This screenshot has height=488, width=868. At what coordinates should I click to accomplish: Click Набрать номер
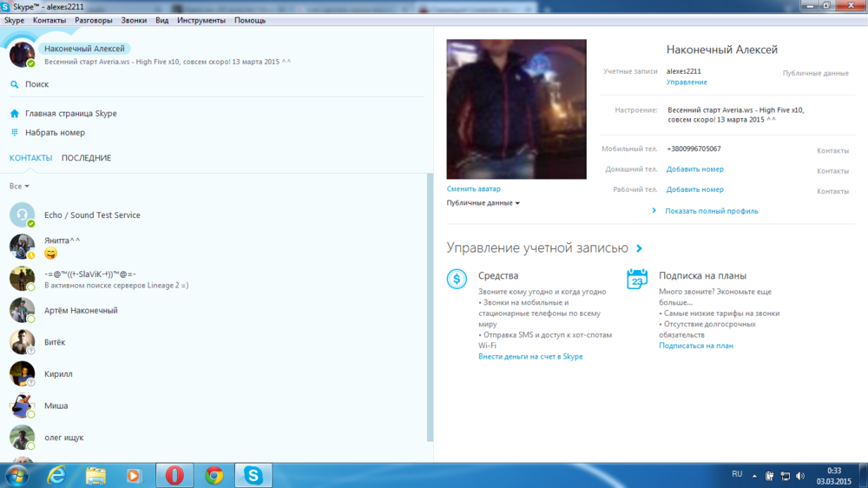coord(55,132)
